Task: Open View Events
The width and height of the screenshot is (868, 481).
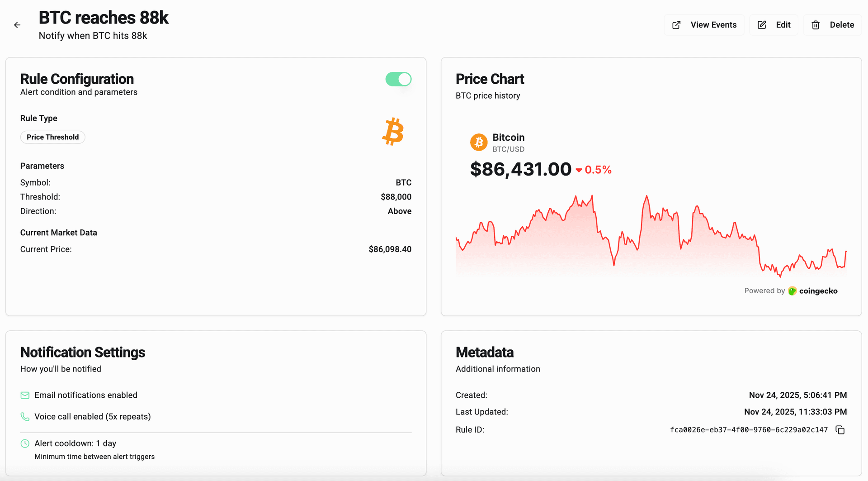Action: tap(704, 25)
